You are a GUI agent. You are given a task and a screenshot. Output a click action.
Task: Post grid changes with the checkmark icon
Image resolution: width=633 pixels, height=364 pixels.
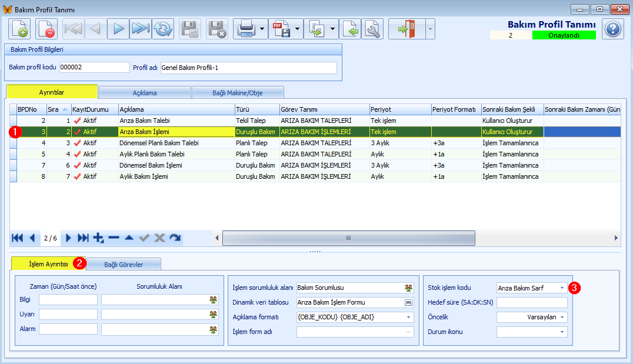click(144, 238)
